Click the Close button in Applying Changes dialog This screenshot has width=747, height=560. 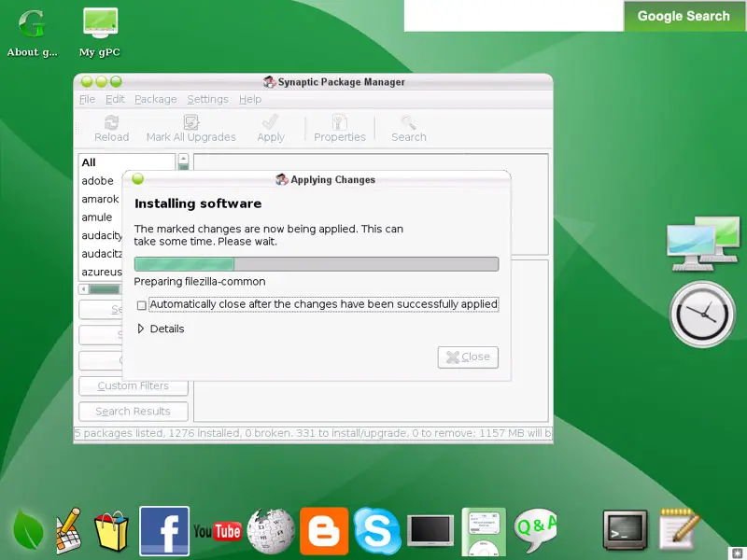pyautogui.click(x=468, y=357)
